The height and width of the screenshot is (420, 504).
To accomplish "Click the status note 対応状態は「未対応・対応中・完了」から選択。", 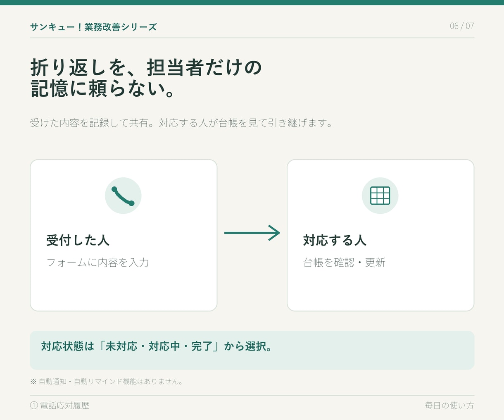I will (157, 346).
